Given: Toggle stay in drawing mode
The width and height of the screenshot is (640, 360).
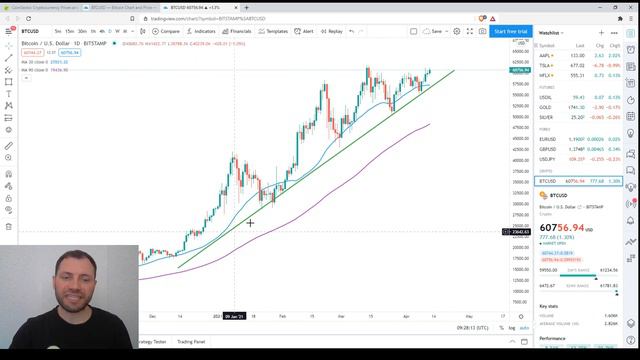Looking at the screenshot, I should click(x=9, y=186).
